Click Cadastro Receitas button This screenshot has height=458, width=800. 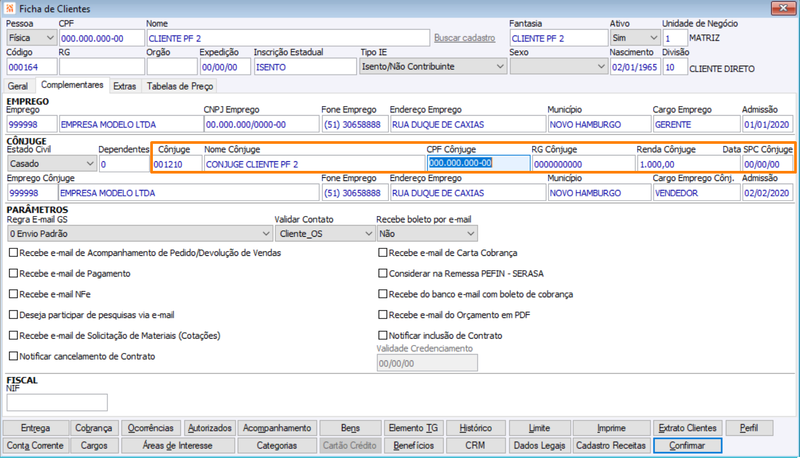pos(611,445)
